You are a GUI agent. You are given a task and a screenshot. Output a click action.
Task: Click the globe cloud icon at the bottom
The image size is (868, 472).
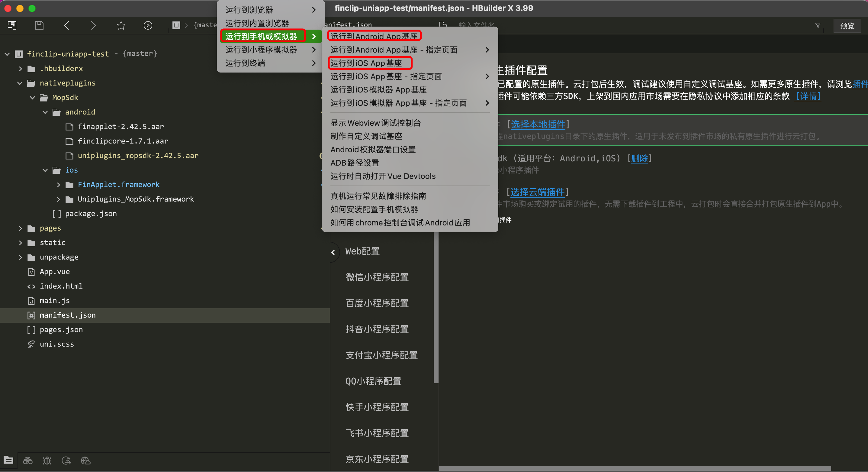85,460
